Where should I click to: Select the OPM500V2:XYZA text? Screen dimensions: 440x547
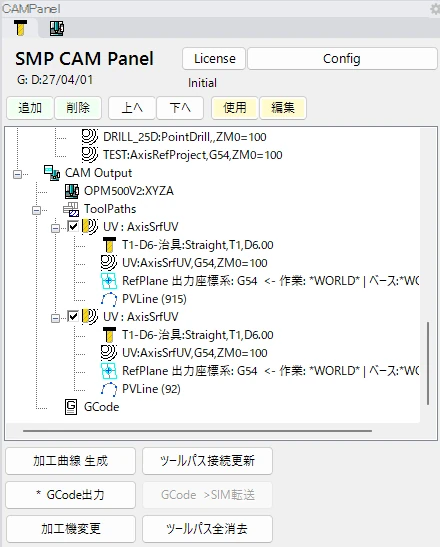[x=129, y=191]
